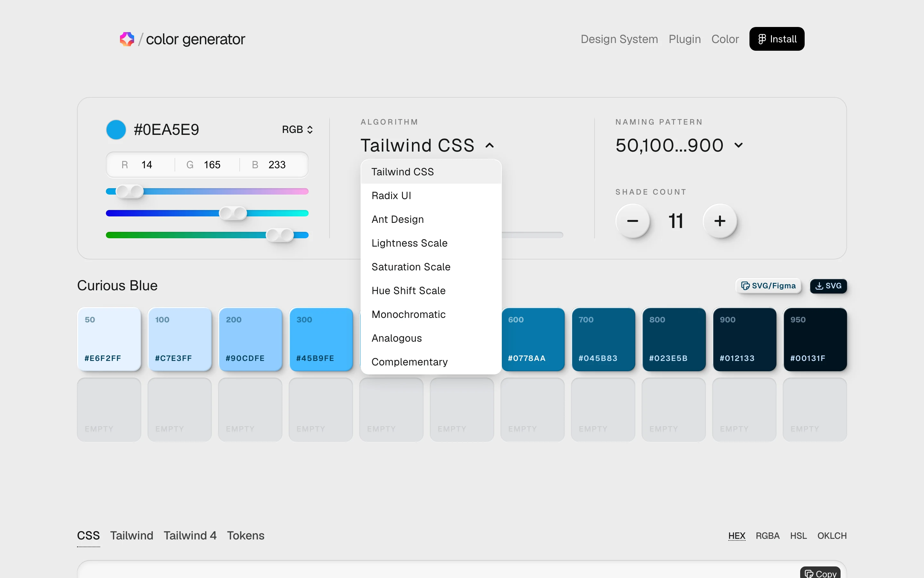Collapse the Tailwind CSS algorithm dropdown
The width and height of the screenshot is (924, 578).
428,145
